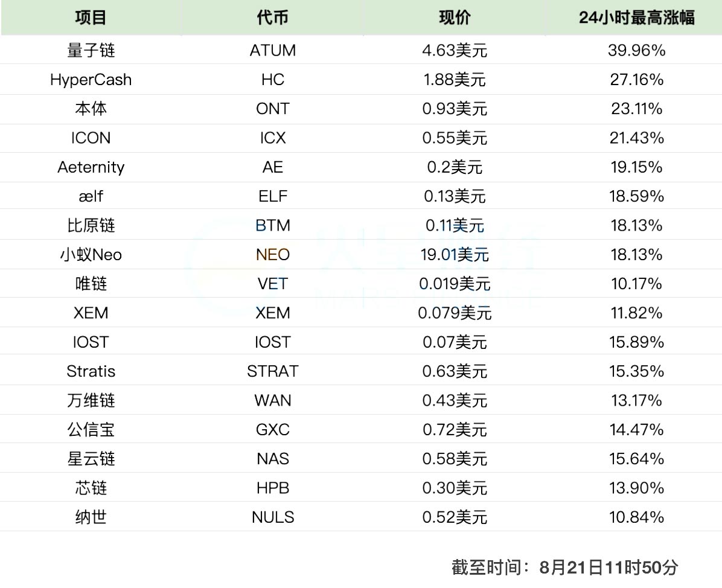Screen dimensions: 722x588
Task: Select the NULS token cell
Action: pyautogui.click(x=273, y=517)
